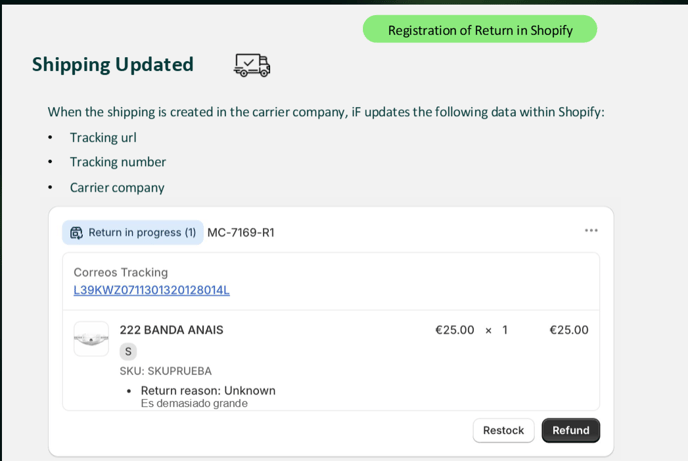This screenshot has width=688, height=461.
Task: Click the Refund button
Action: [x=570, y=430]
